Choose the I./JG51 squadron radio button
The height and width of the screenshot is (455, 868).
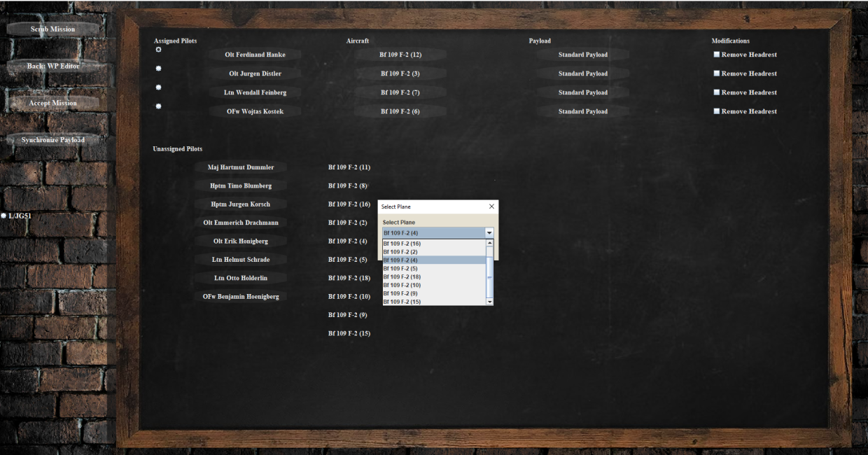(4, 216)
